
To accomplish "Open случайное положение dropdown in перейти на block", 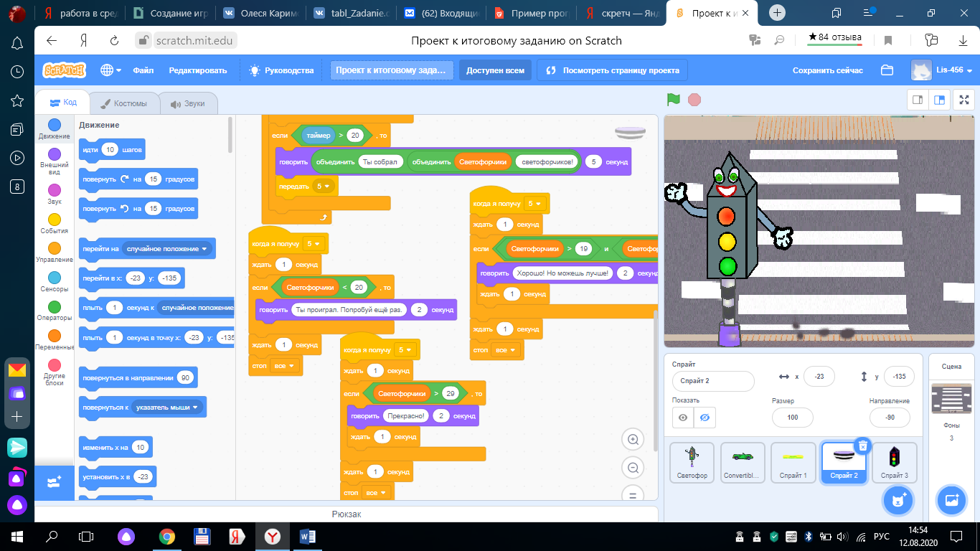I will point(168,249).
